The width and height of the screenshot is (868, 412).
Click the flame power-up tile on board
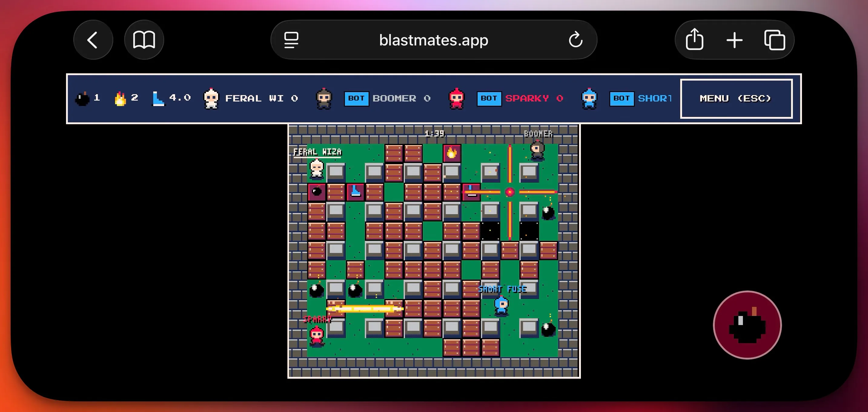coord(452,153)
